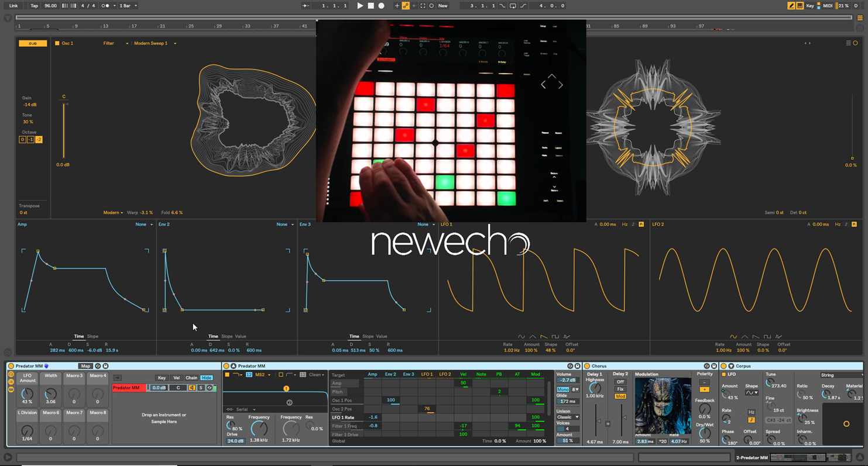Screen dimensions: 868x466
Task: Switch Env 2 view to Slope tab
Action: click(227, 336)
